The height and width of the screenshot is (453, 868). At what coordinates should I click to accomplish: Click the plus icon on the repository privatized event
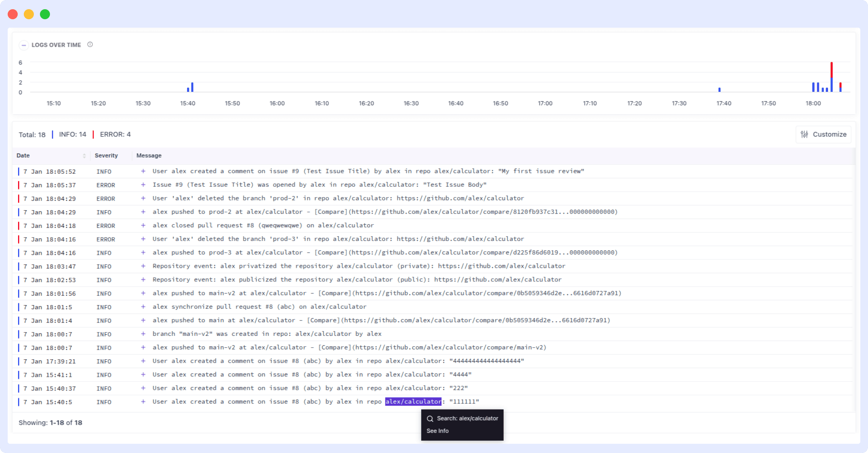[x=143, y=266]
